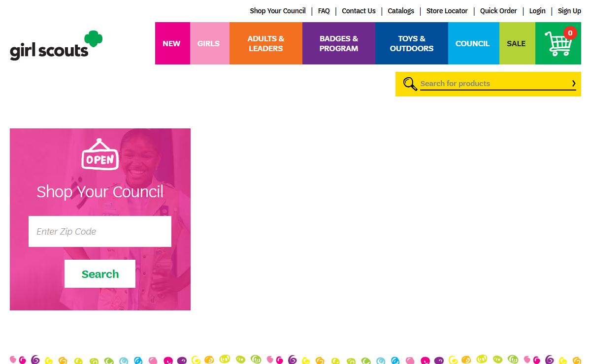
Task: View the Catalogs link
Action: coord(401,11)
